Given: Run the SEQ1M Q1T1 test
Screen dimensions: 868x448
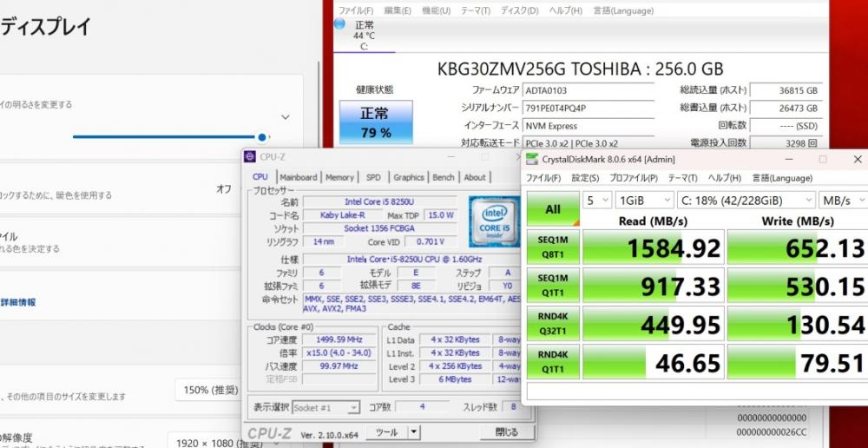Looking at the screenshot, I should [553, 285].
